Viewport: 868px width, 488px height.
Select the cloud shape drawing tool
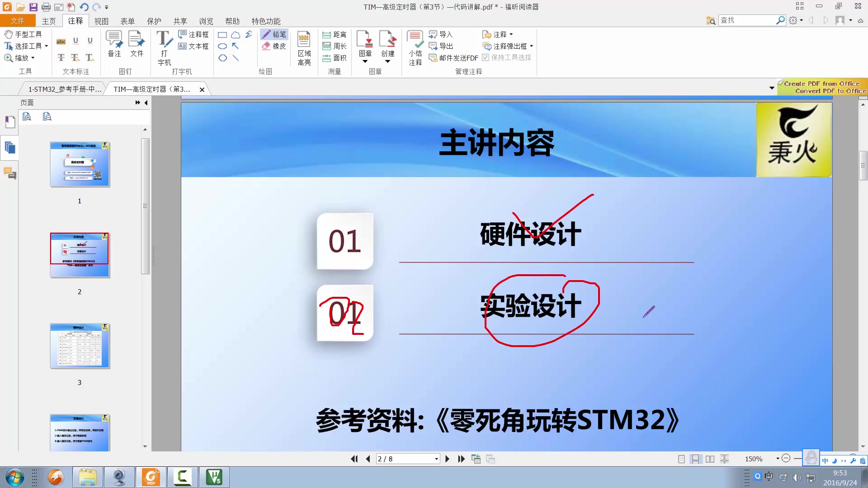236,35
